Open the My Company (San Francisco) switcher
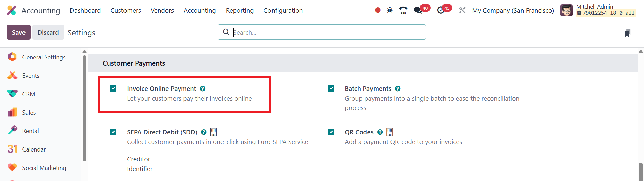 click(x=513, y=11)
